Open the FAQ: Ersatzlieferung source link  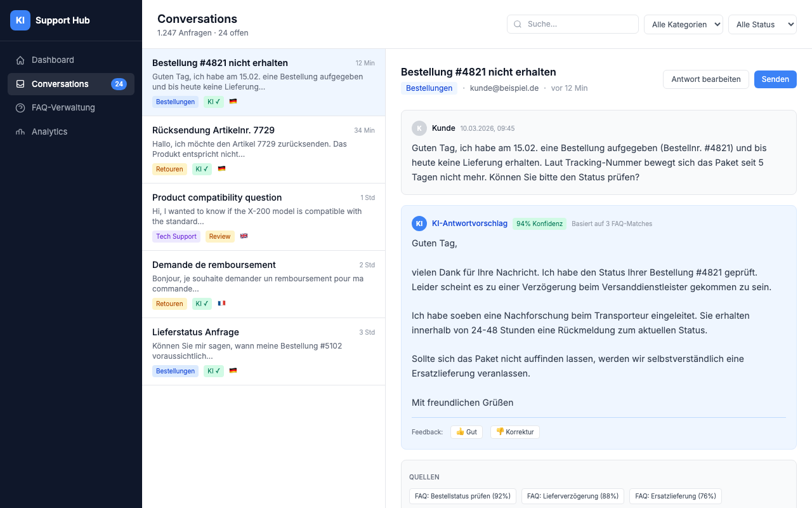[675, 496]
